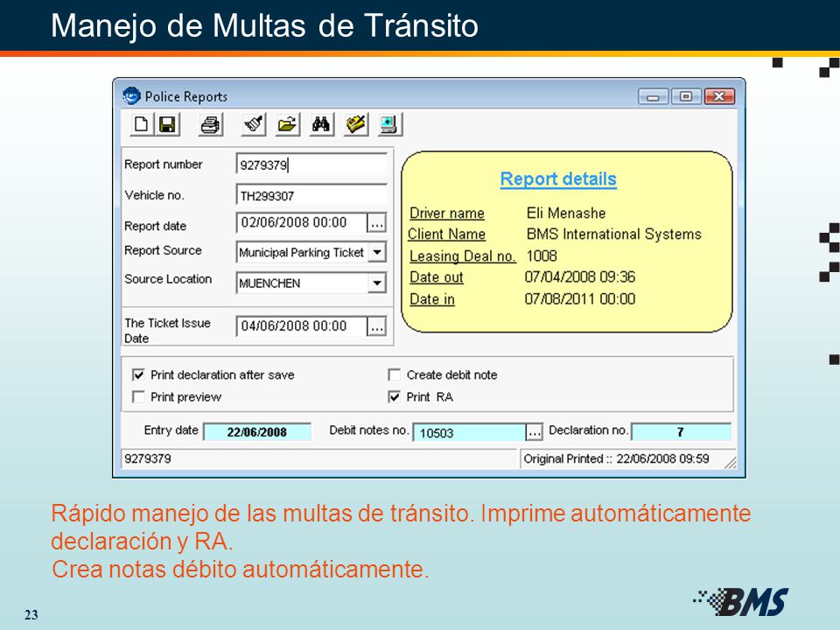Click the Vehicle no. field TH299307
Image resolution: width=840 pixels, height=630 pixels.
coord(311,195)
